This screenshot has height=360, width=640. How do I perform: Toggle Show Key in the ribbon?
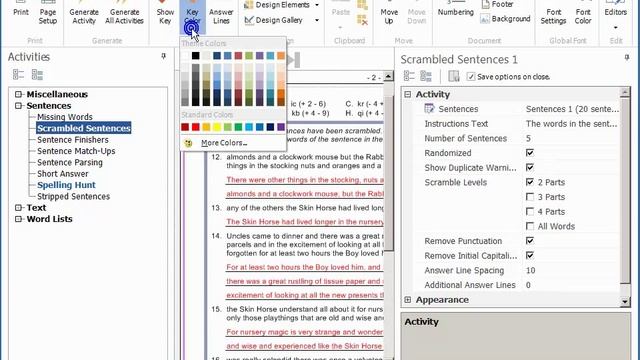coord(165,13)
